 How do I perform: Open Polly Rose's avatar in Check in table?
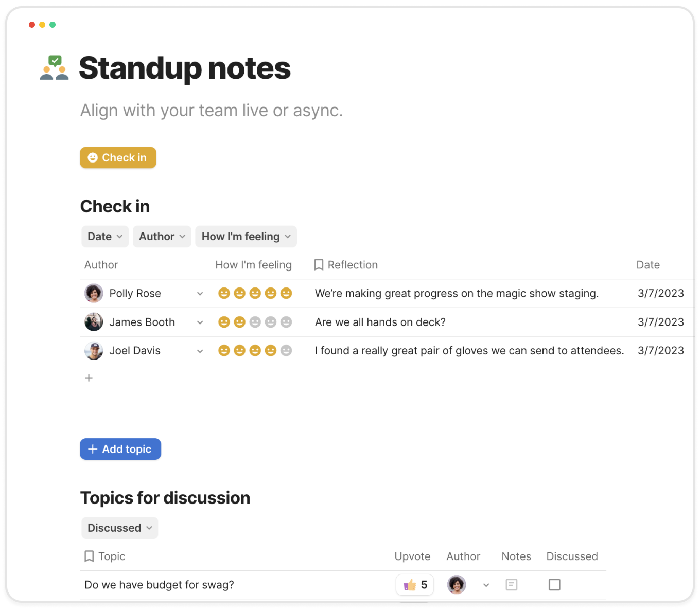coord(94,293)
